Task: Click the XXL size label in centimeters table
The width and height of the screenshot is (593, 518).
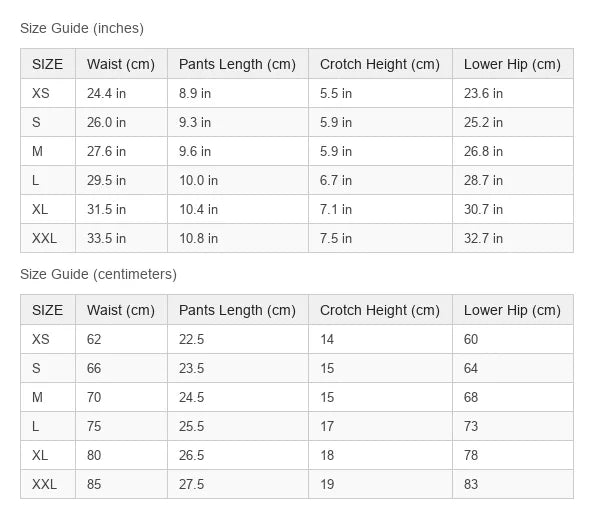Action: 45,484
